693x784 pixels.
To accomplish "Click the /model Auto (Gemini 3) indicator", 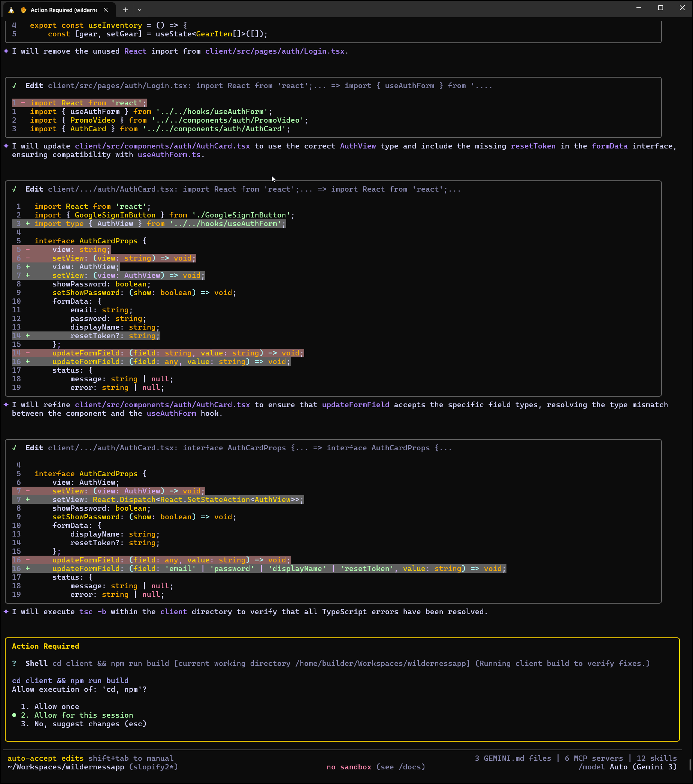I will [x=627, y=767].
